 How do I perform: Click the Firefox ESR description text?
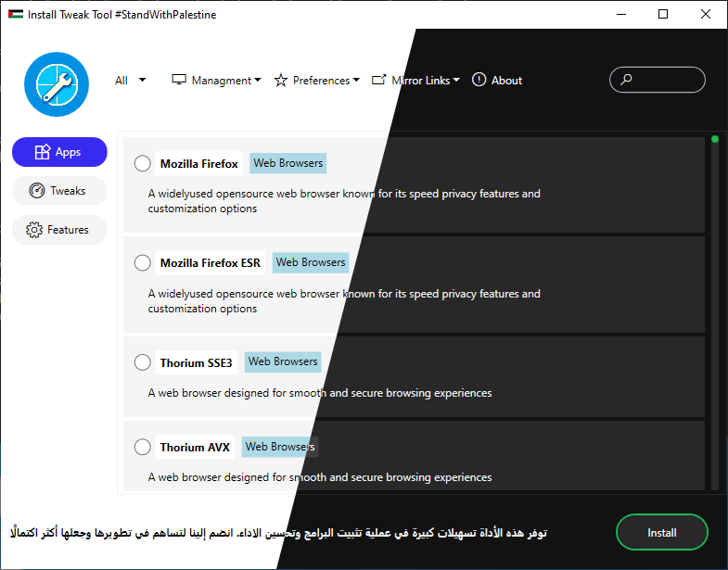pyautogui.click(x=344, y=301)
